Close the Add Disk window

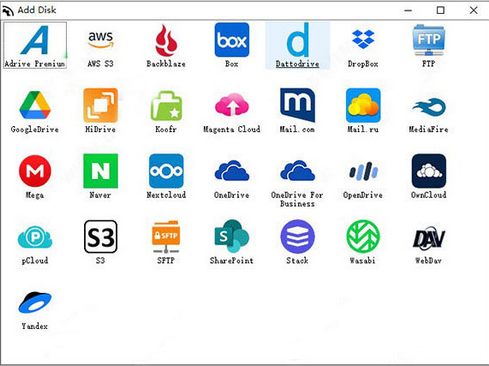(473, 10)
